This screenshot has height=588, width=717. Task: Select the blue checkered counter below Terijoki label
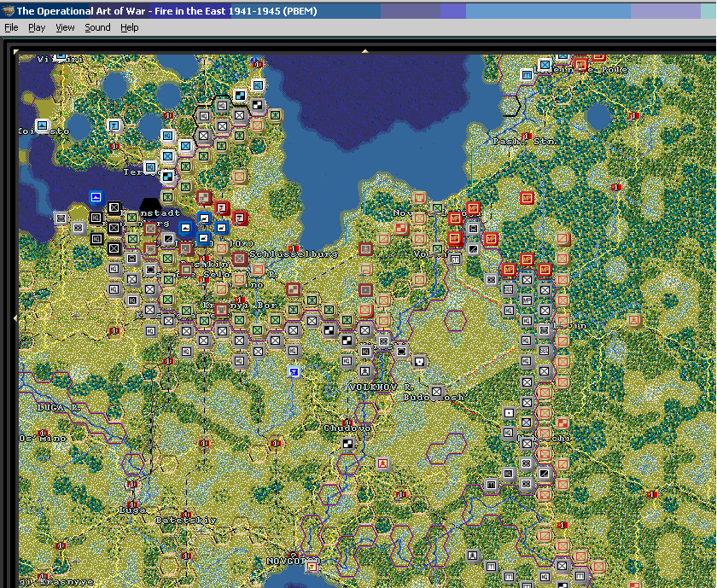[x=168, y=177]
